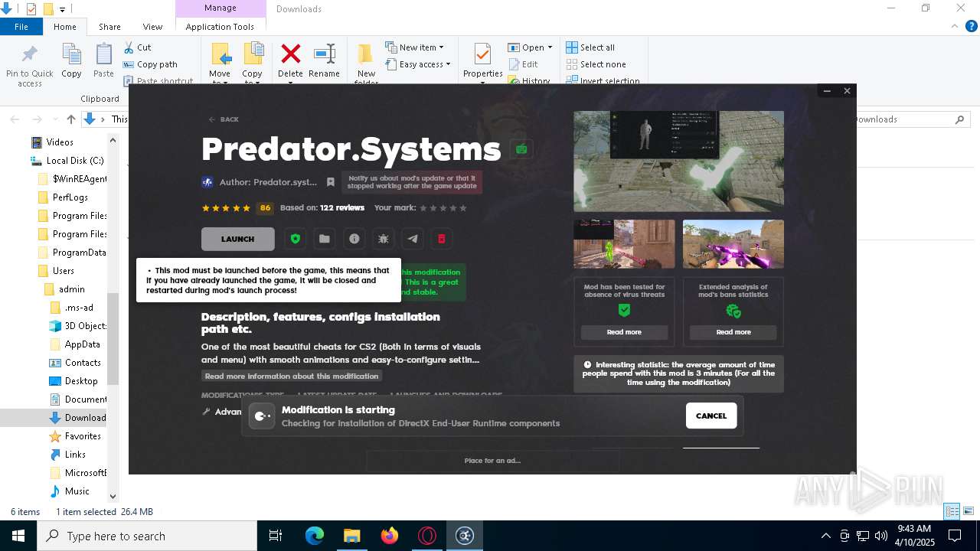This screenshot has width=980, height=551.
Task: Click Read more information about this modification
Action: [x=292, y=376]
